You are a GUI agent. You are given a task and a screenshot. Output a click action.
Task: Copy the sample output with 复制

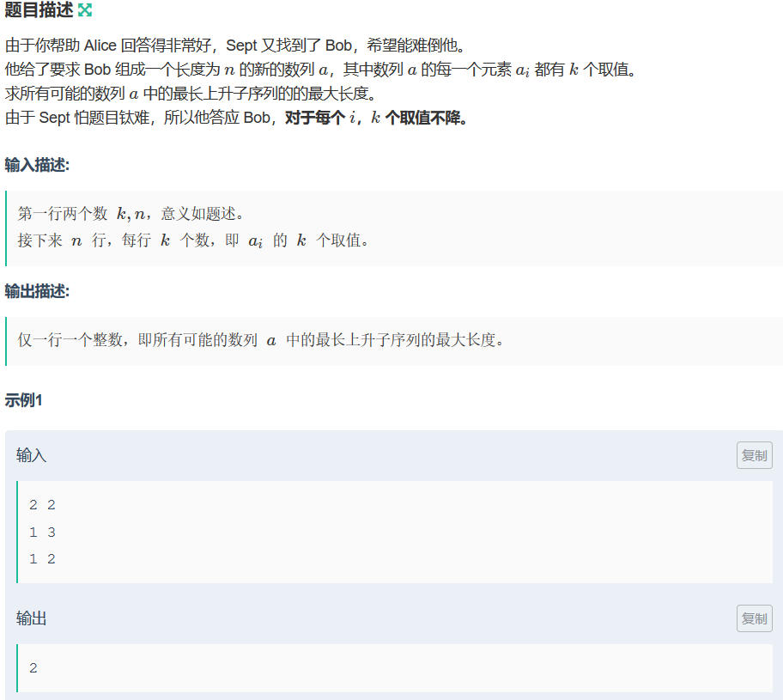click(x=754, y=618)
